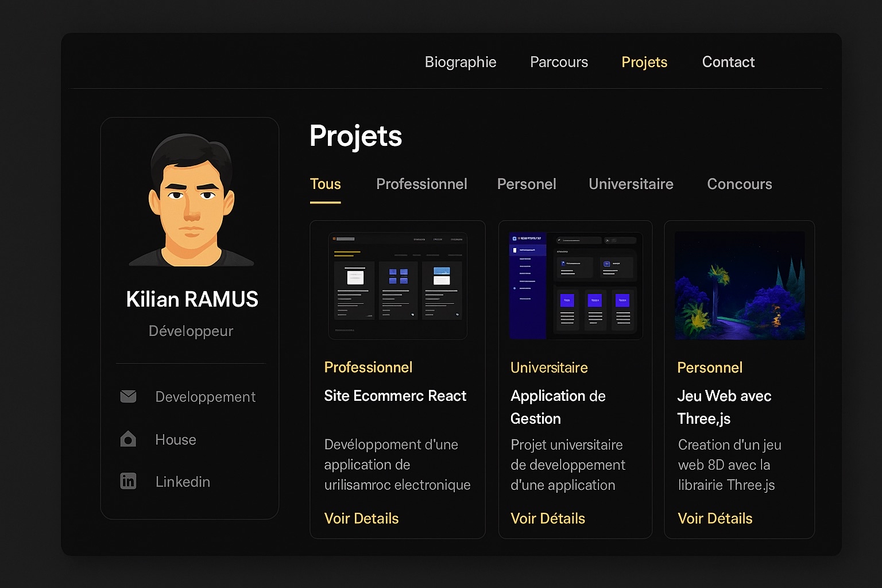Click the Three.js game forest thumbnail
The height and width of the screenshot is (588, 882).
(x=740, y=285)
